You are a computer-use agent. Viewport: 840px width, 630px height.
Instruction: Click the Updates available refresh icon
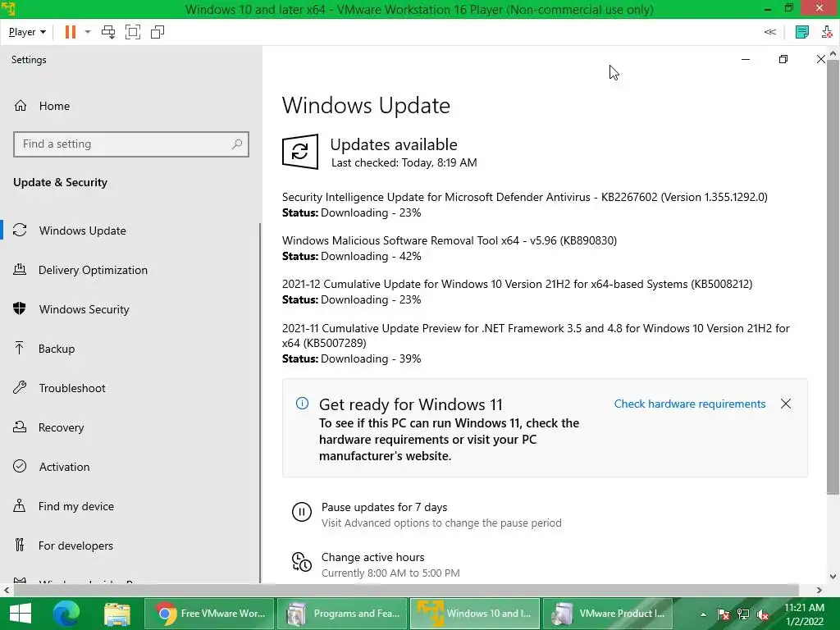pyautogui.click(x=300, y=152)
